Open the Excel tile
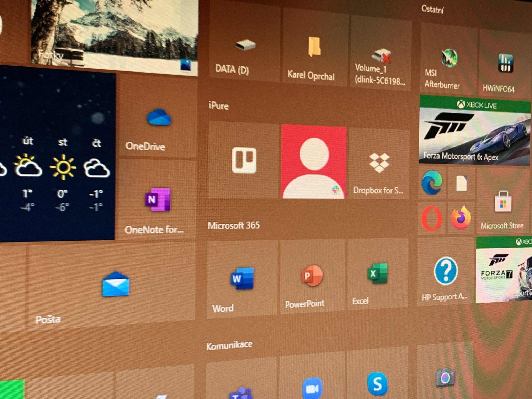The image size is (532, 399). 377,274
